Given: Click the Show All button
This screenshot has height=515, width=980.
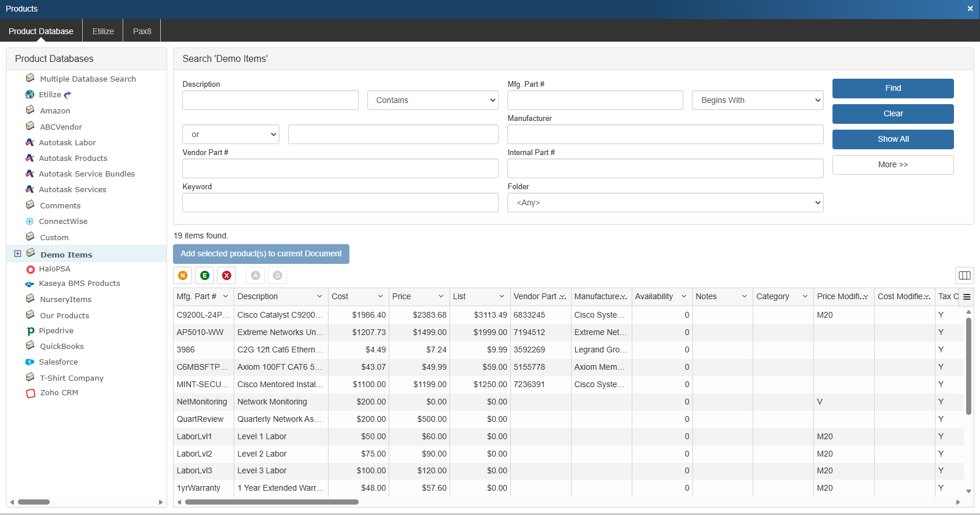Looking at the screenshot, I should point(893,139).
